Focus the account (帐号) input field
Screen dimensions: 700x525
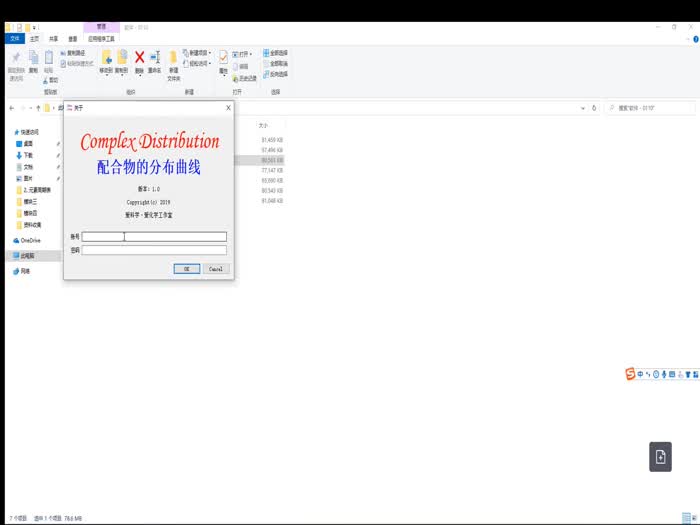(154, 237)
